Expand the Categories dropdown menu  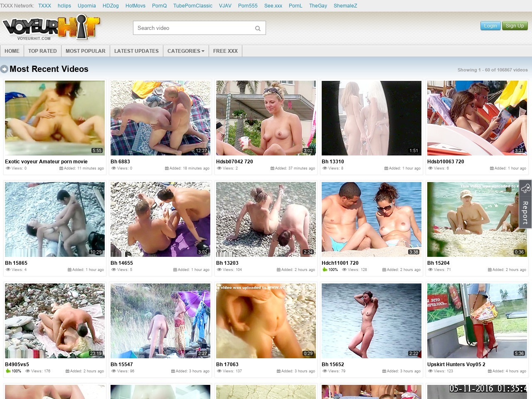pyautogui.click(x=186, y=51)
